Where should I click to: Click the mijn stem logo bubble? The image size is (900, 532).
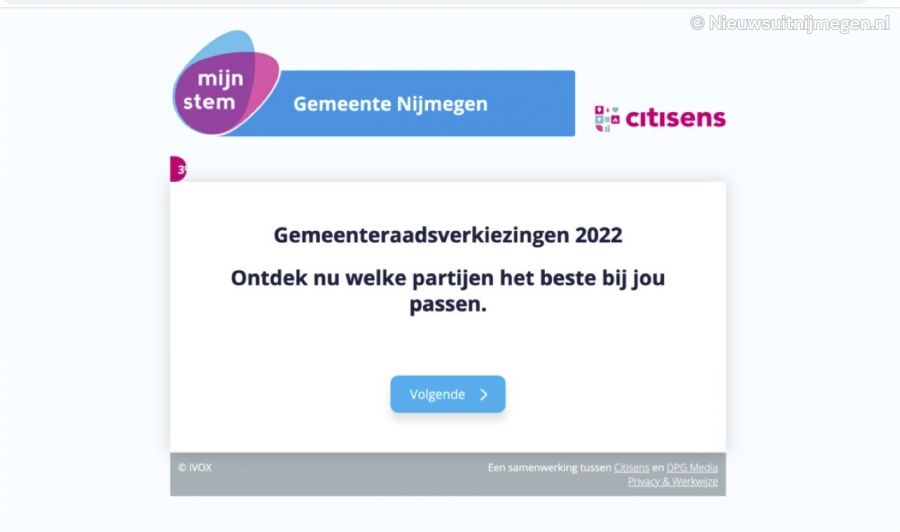tap(226, 83)
